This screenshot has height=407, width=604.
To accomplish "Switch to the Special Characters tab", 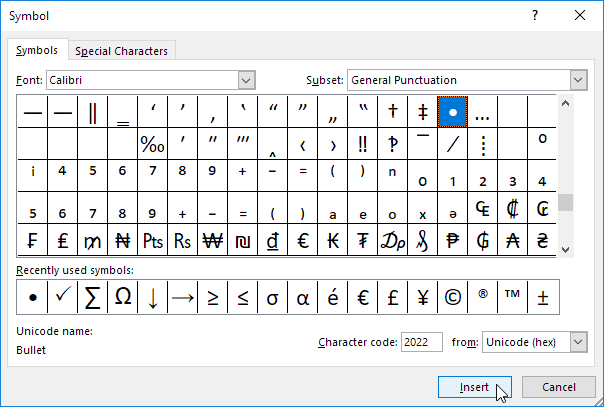I will coord(122,51).
